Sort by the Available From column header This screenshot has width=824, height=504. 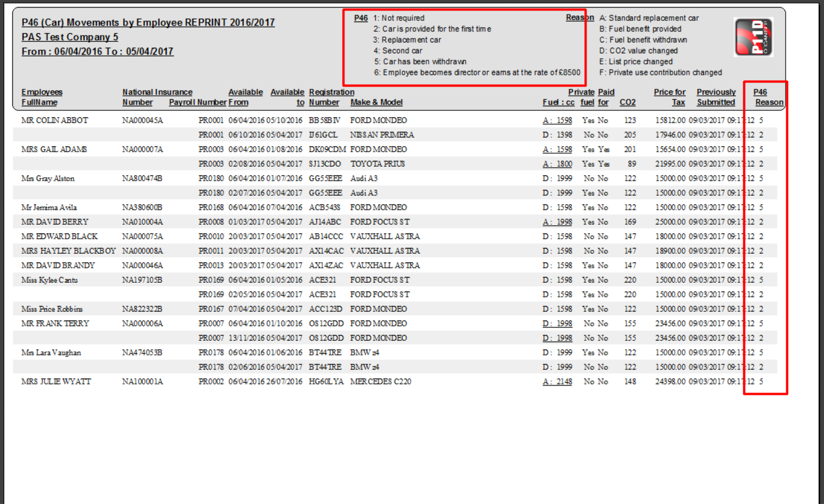(245, 97)
